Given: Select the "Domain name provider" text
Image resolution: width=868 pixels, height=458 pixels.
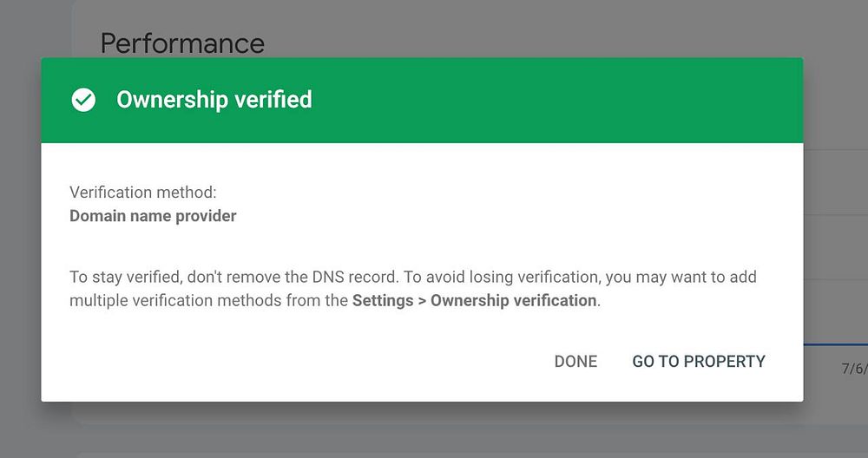Looking at the screenshot, I should coord(153,216).
